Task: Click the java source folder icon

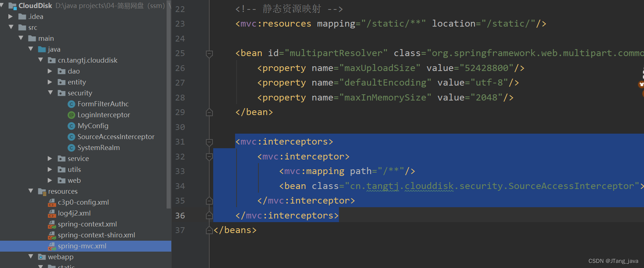Action: pyautogui.click(x=42, y=49)
